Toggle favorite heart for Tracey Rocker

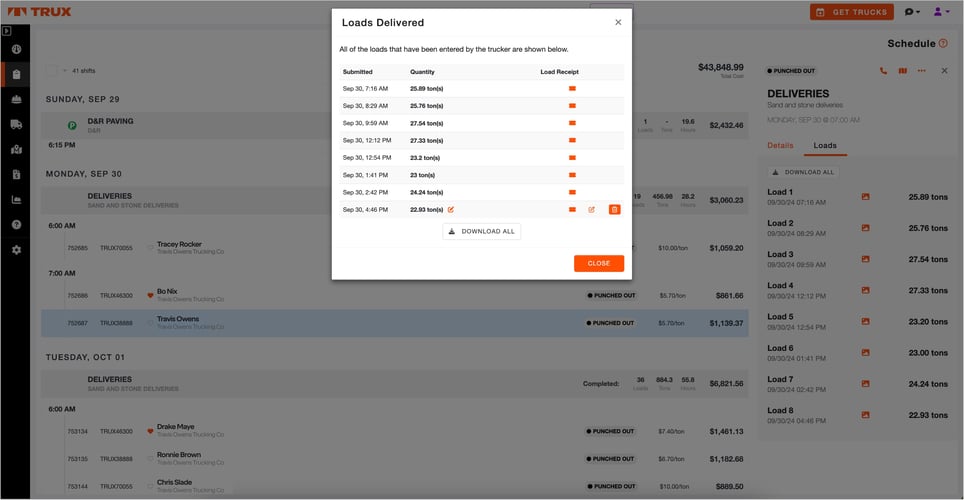[150, 248]
